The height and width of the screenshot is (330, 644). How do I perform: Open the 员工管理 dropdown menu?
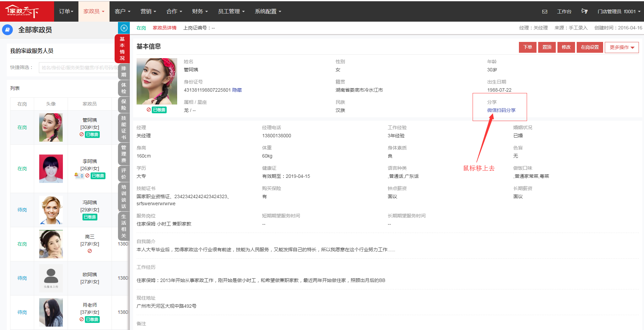coord(231,11)
